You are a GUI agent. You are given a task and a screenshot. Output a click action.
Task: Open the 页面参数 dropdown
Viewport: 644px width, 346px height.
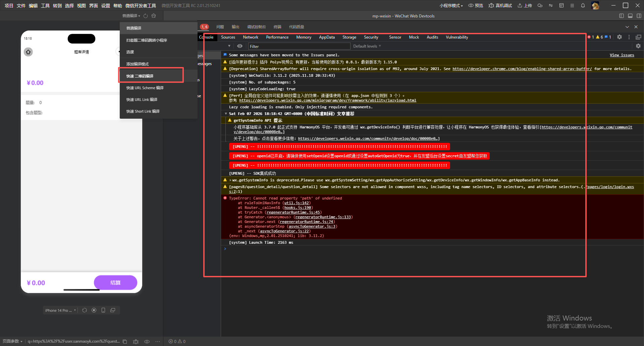coord(12,341)
